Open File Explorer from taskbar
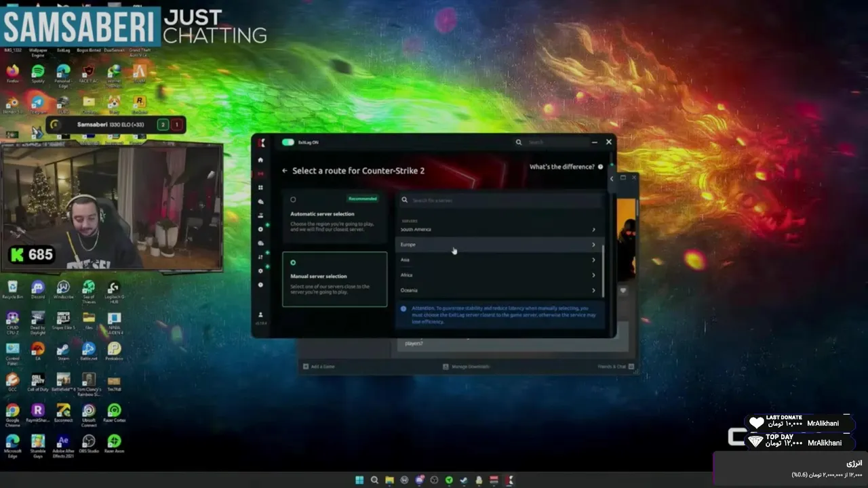 [x=389, y=480]
